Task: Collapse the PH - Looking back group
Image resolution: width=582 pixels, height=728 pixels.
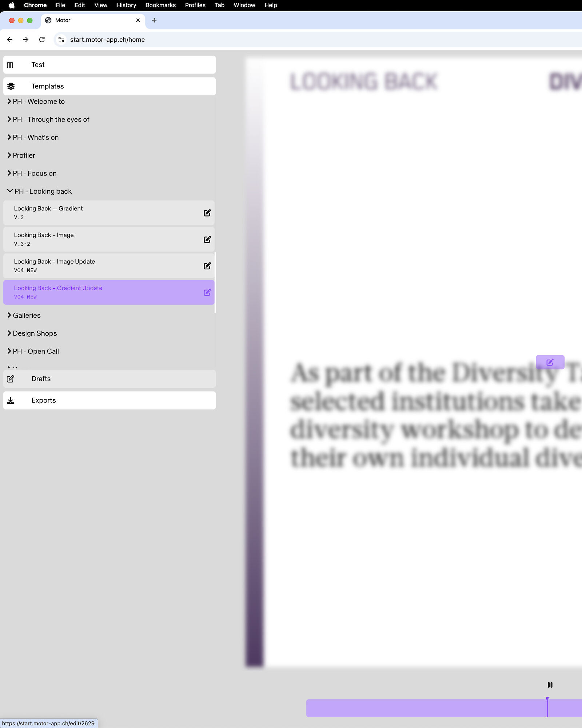Action: pos(10,191)
